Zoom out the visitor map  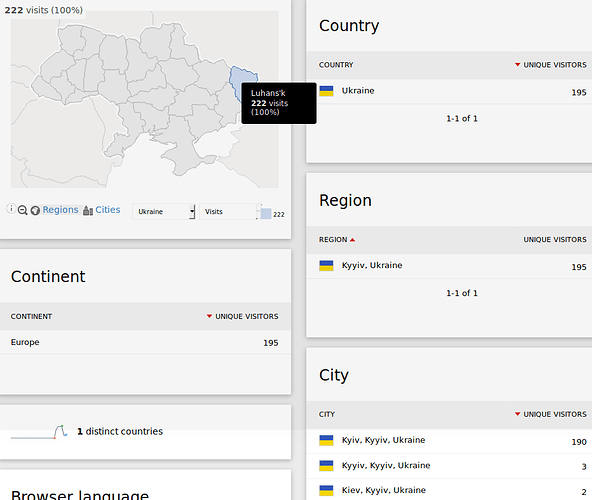pos(23,210)
